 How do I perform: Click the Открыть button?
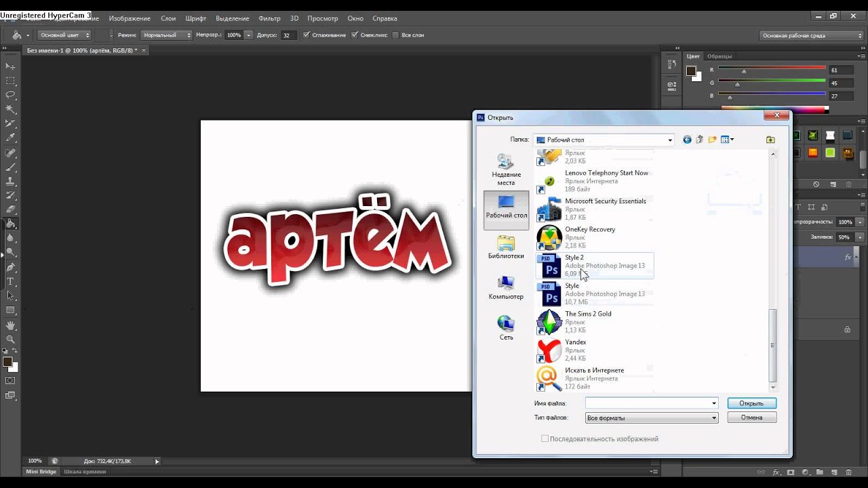(751, 403)
